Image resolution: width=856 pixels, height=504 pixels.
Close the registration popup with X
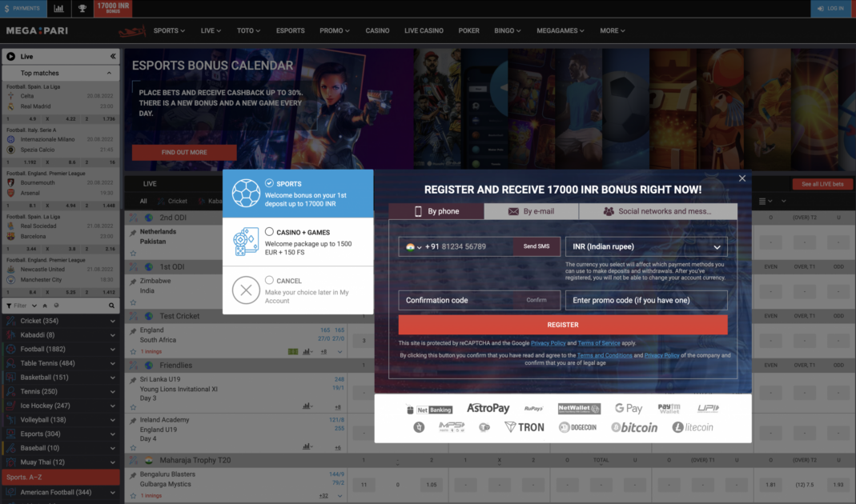pyautogui.click(x=742, y=178)
